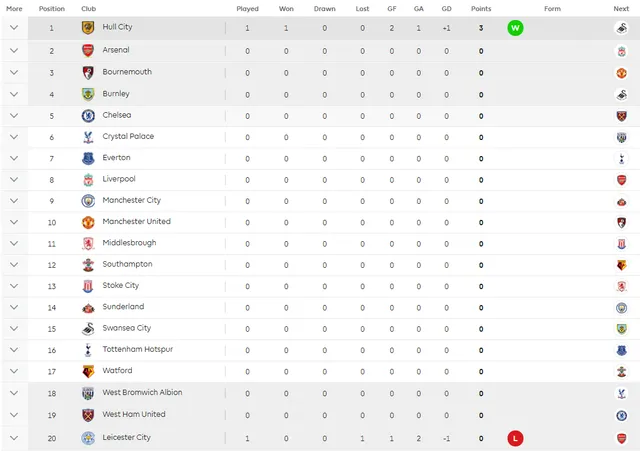Click the Watford club crest
640x451 pixels.
pos(88,371)
